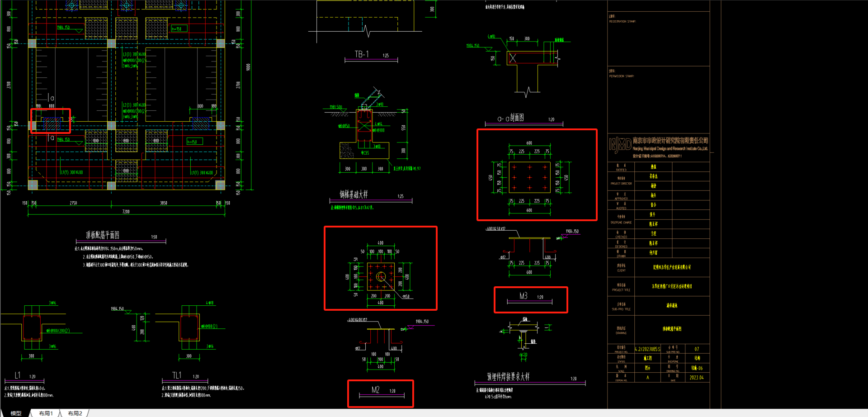The width and height of the screenshot is (868, 417).
Task: Select the -600X400X12 plate annotation
Action: coord(357,320)
